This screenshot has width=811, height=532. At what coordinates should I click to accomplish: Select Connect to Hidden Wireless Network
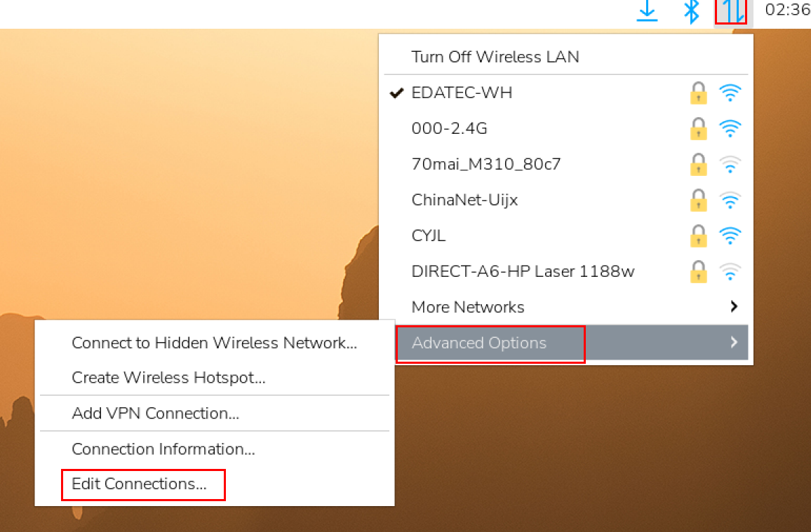point(214,343)
